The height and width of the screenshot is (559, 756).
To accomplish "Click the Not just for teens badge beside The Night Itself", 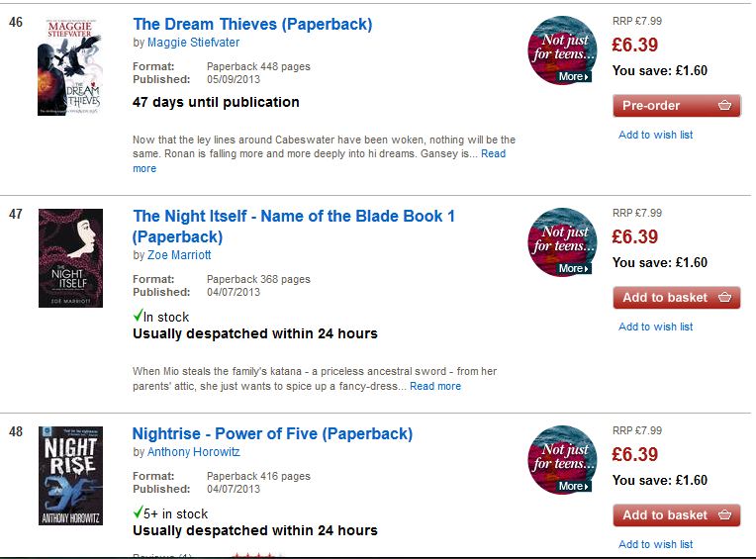I will 563,242.
